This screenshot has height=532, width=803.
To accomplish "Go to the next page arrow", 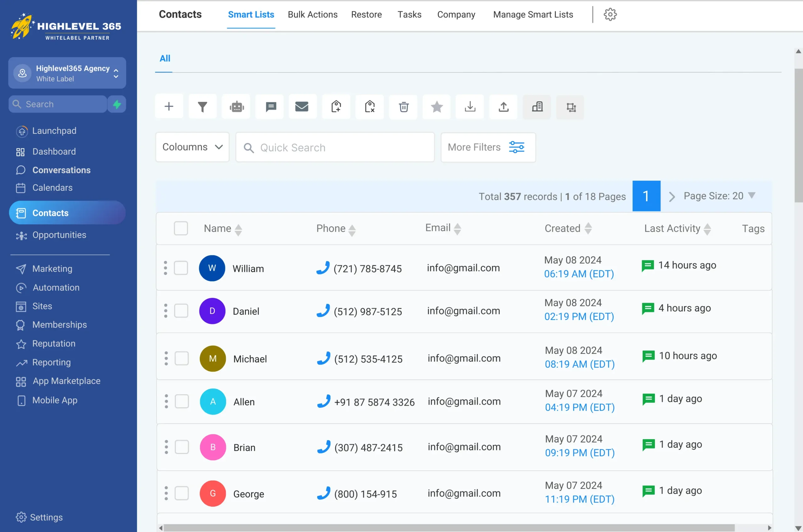I will [672, 196].
